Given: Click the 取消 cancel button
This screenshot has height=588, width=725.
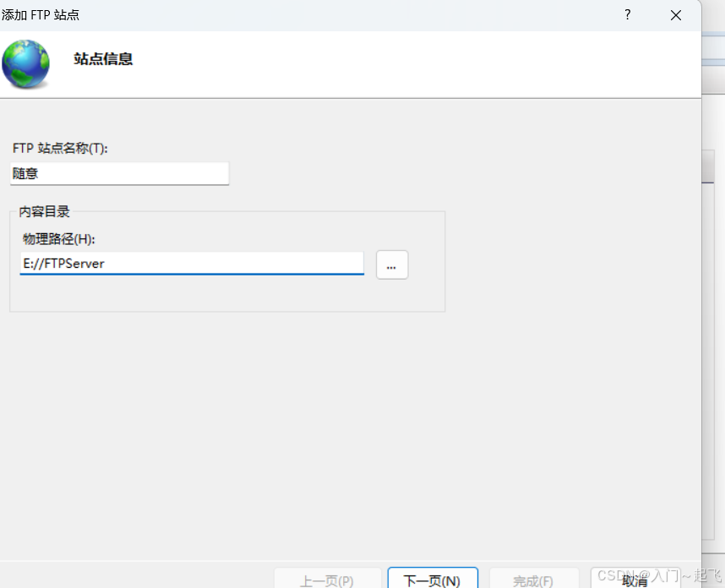Looking at the screenshot, I should [x=635, y=579].
